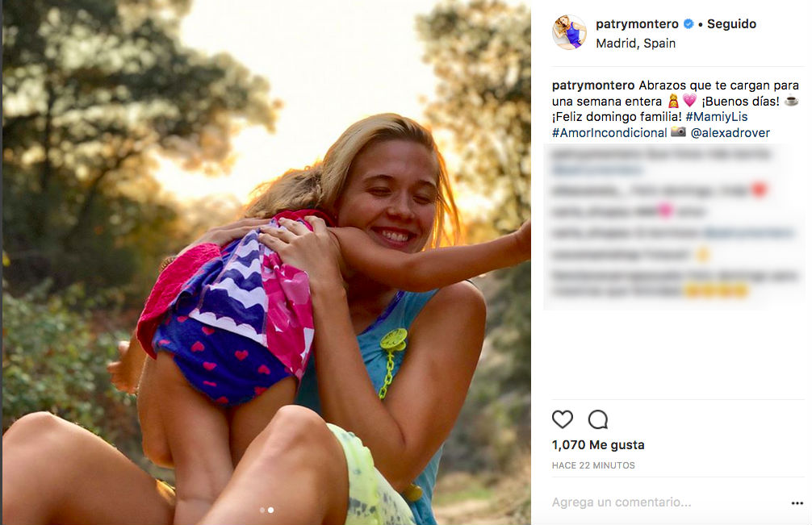Like the post with the heart icon
The height and width of the screenshot is (525, 812).
tap(563, 419)
